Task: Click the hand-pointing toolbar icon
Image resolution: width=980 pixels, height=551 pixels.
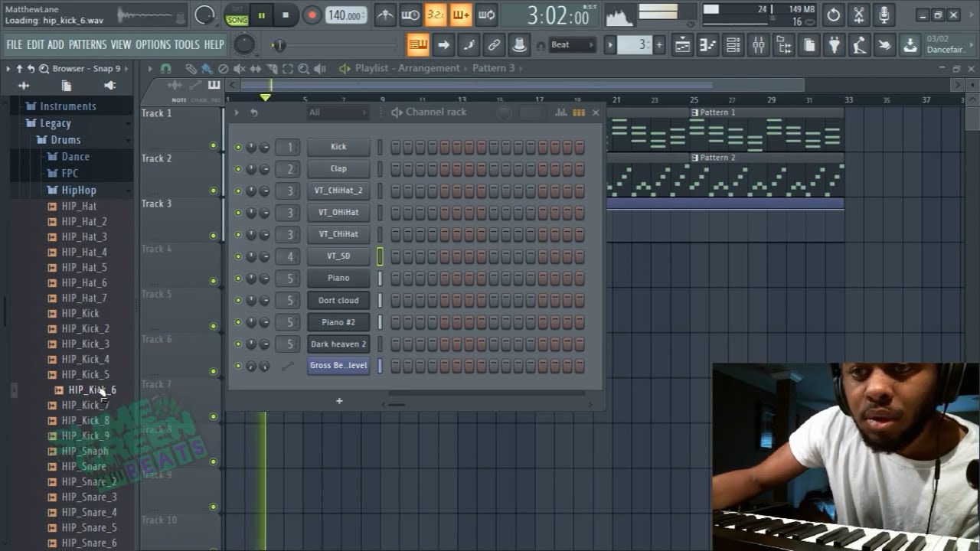Action: pos(884,45)
